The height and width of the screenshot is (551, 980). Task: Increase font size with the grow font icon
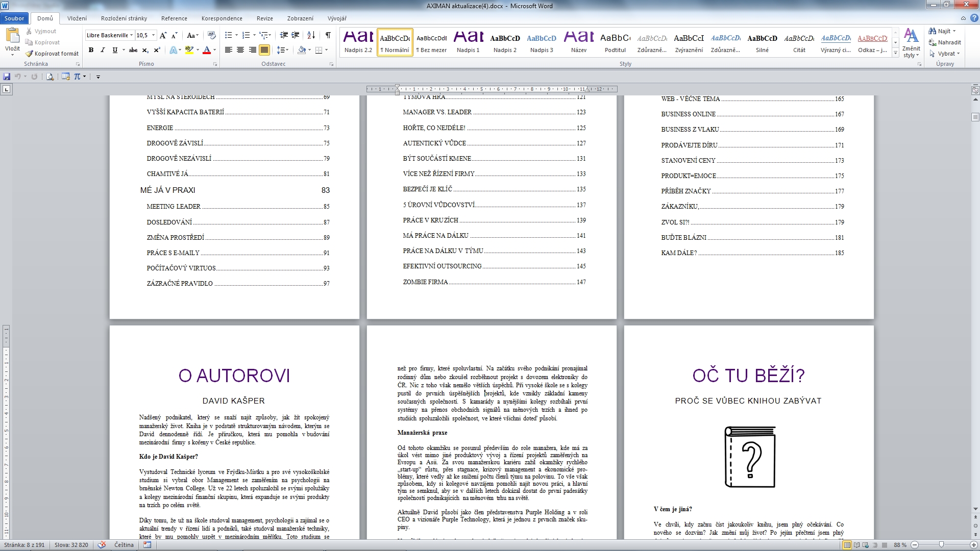163,35
